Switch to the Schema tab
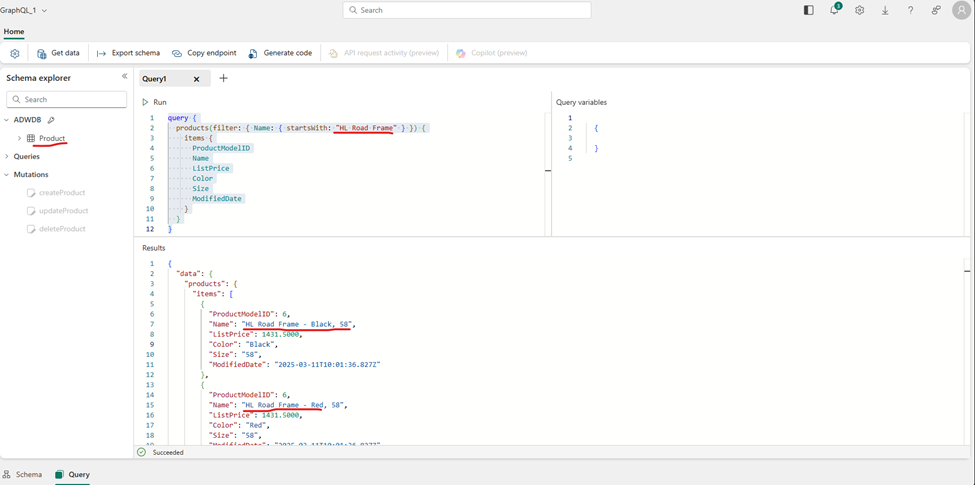The width and height of the screenshot is (975, 485). 22,475
